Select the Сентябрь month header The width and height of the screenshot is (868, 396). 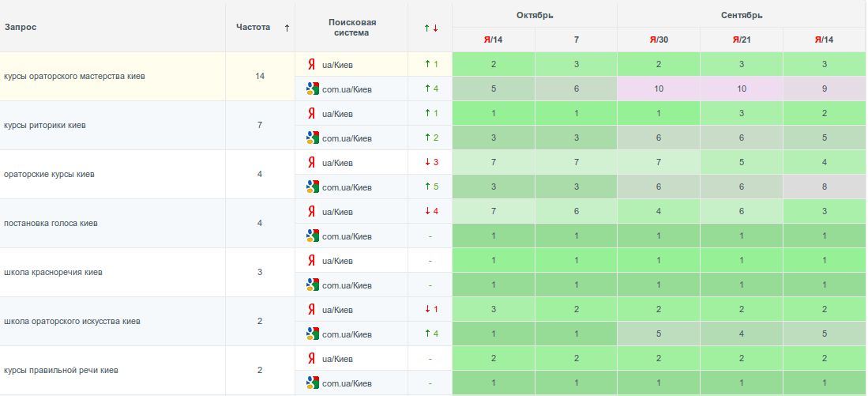[742, 15]
